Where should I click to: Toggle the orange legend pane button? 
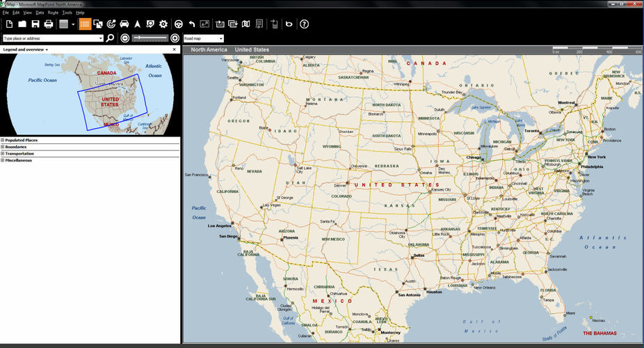(x=85, y=24)
